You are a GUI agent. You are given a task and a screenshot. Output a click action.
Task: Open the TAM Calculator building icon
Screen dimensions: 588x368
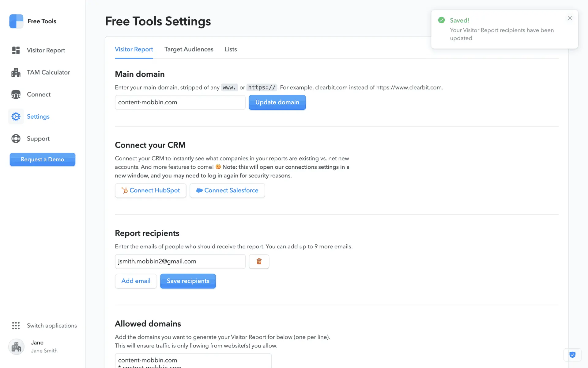pyautogui.click(x=16, y=72)
